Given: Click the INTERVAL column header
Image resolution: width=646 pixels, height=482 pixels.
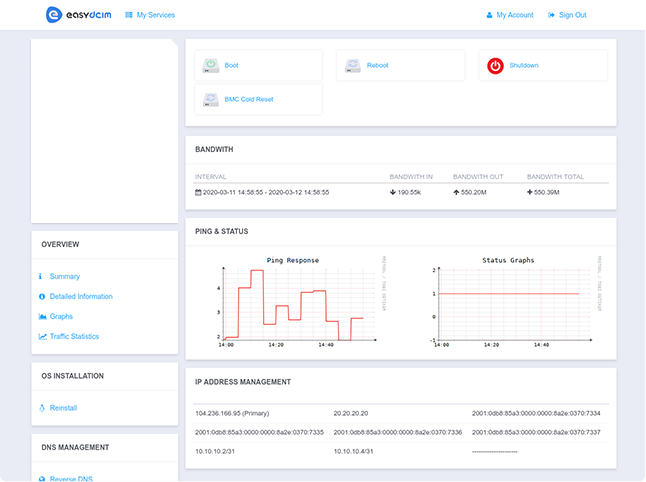Looking at the screenshot, I should [x=210, y=177].
